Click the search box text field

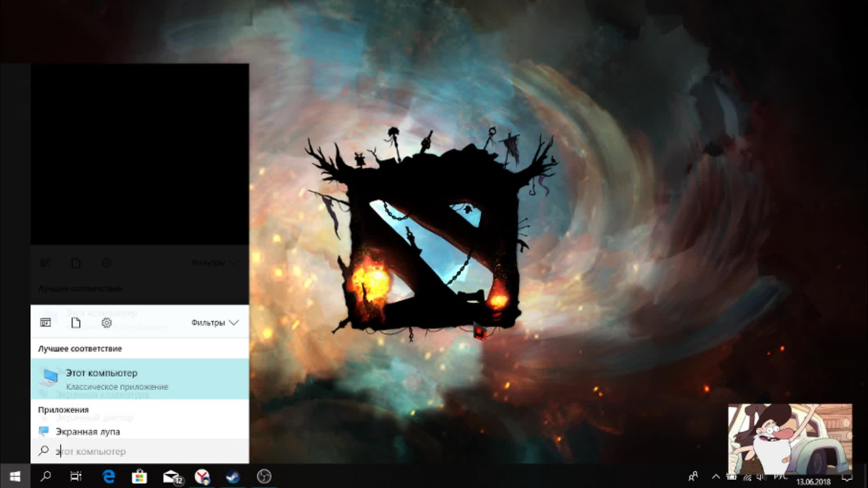(x=140, y=451)
